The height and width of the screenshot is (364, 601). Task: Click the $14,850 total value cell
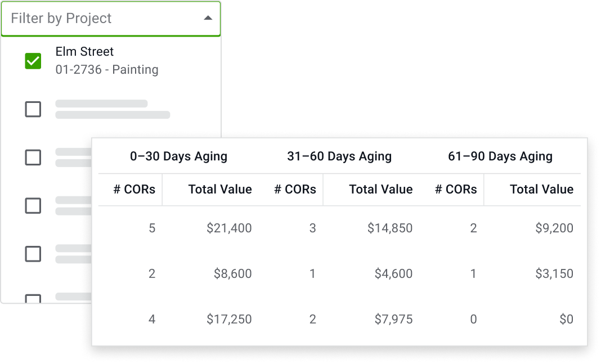(x=390, y=228)
